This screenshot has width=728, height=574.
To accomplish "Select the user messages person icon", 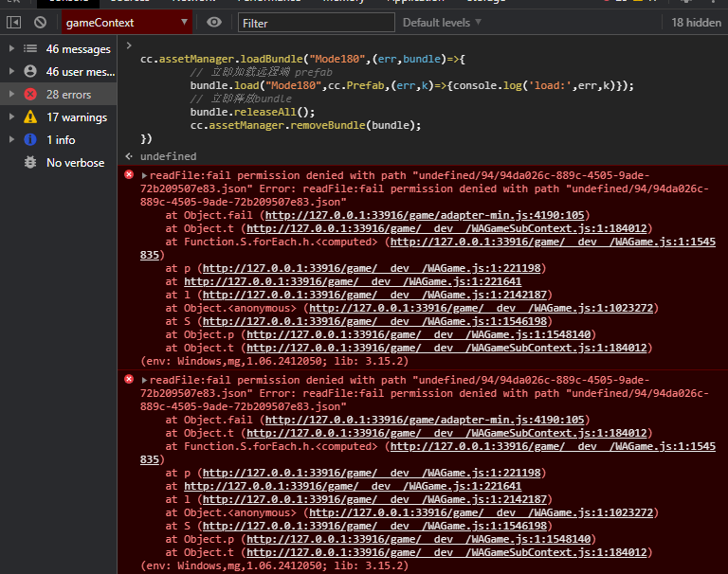I will (x=30, y=71).
